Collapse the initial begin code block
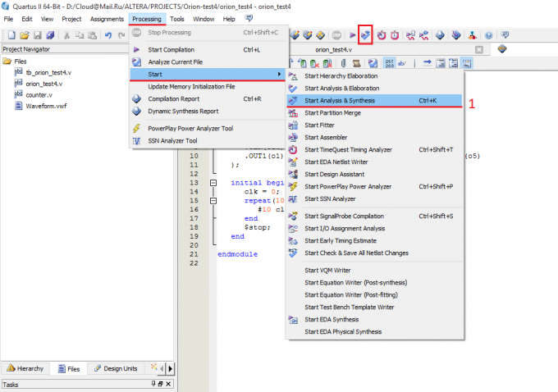 point(213,183)
